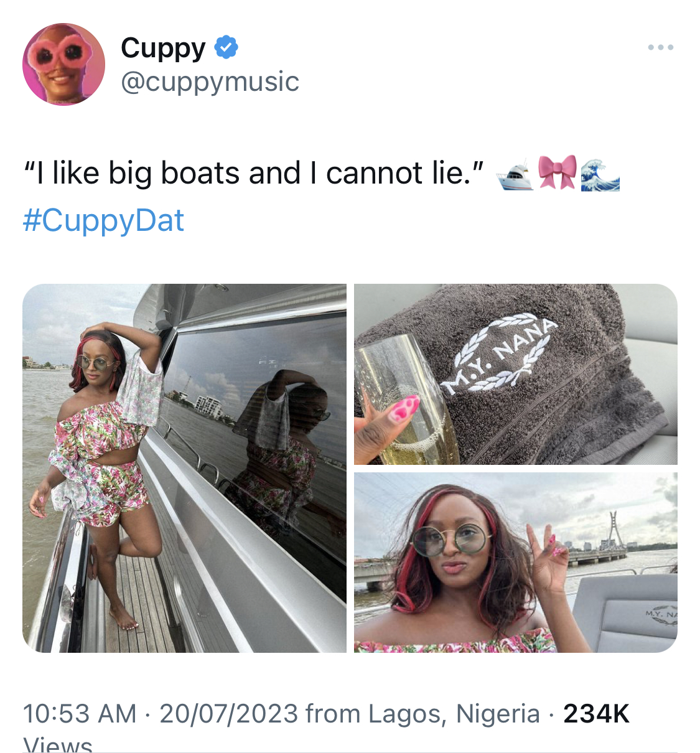The image size is (700, 753).
Task: Open Cuppy's profile avatar with pink glasses
Action: (x=63, y=64)
